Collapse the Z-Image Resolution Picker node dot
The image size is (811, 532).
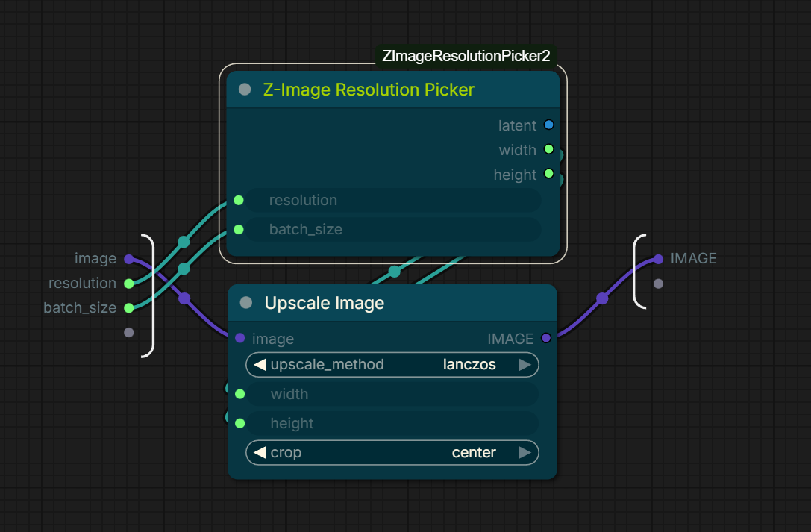(x=245, y=90)
